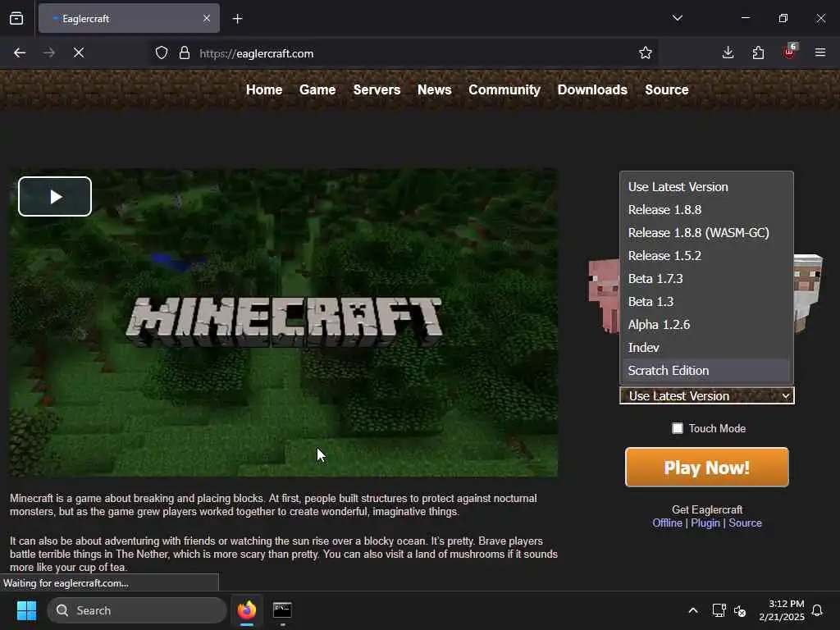Close the Eaglercraft tab
The image size is (840, 630).
point(207,18)
